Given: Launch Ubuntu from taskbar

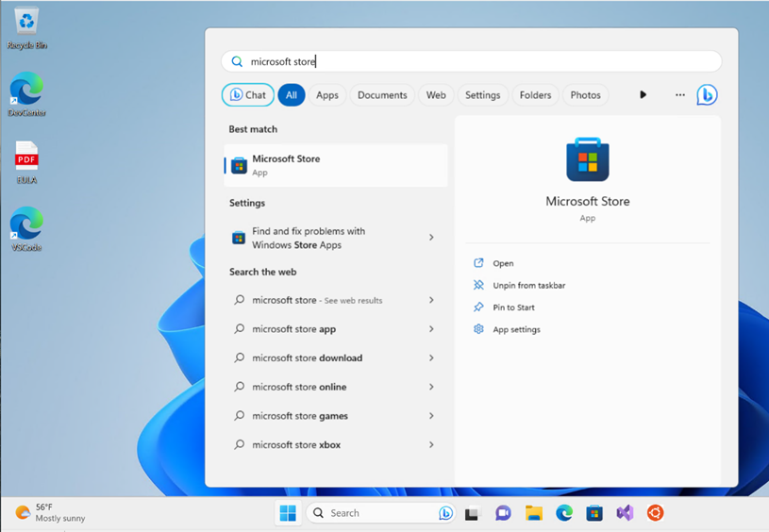Looking at the screenshot, I should pos(655,513).
